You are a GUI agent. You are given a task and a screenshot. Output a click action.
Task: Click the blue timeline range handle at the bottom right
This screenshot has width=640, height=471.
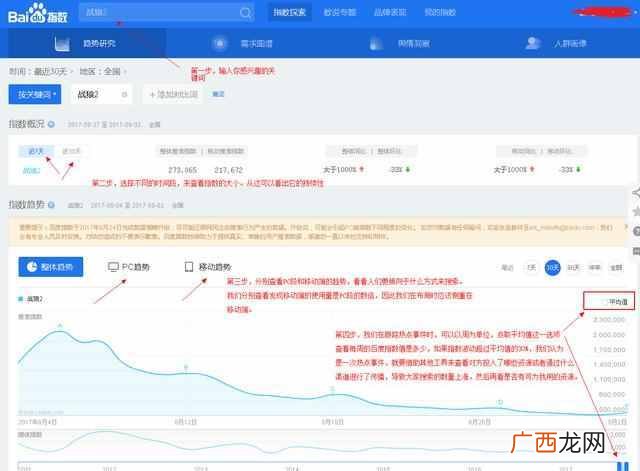[x=622, y=466]
